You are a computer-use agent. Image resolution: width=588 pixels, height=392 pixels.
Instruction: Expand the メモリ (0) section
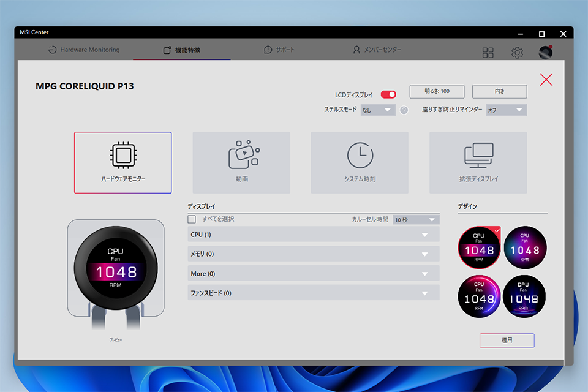[x=314, y=254]
